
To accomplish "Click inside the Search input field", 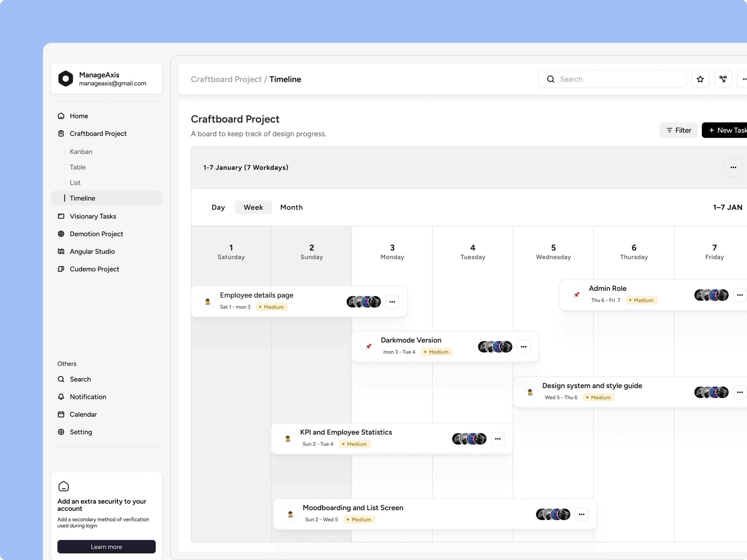I will point(611,79).
